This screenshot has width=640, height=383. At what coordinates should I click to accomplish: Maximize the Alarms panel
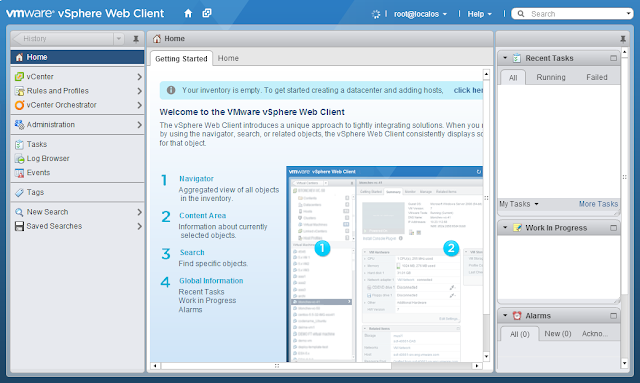pyautogui.click(x=613, y=316)
